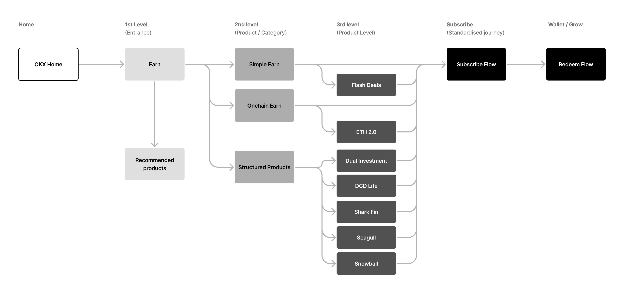644x295 pixels.
Task: Expand the ETH 2.0 product branch
Action: pos(366,132)
